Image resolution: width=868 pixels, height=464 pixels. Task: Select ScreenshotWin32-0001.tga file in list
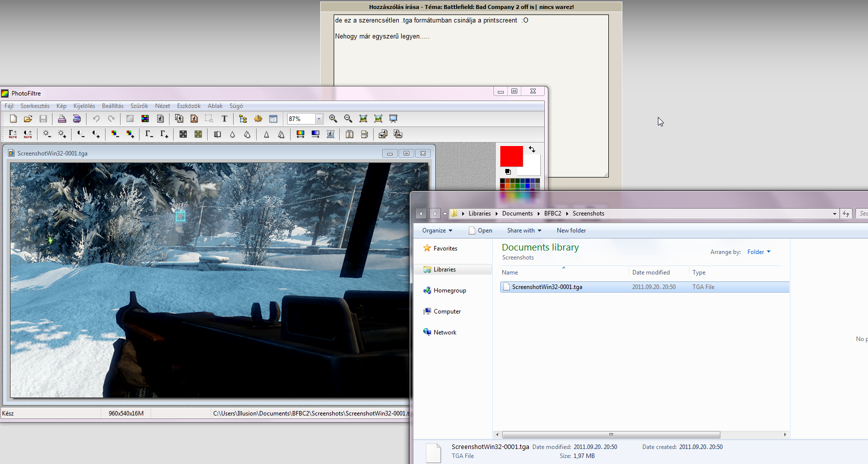pyautogui.click(x=644, y=287)
